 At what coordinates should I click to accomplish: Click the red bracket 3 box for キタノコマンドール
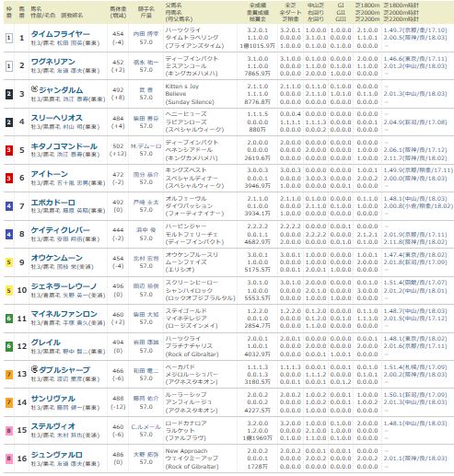coord(9,150)
